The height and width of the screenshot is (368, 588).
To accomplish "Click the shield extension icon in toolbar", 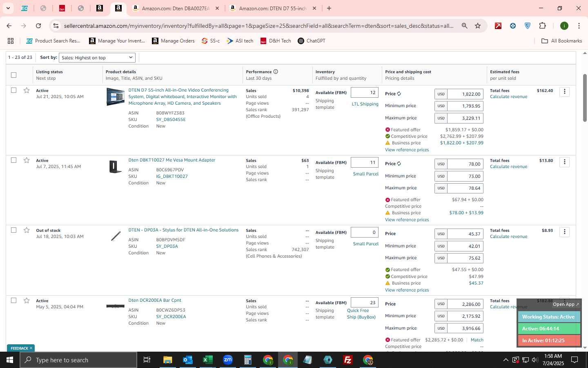I will (x=528, y=26).
